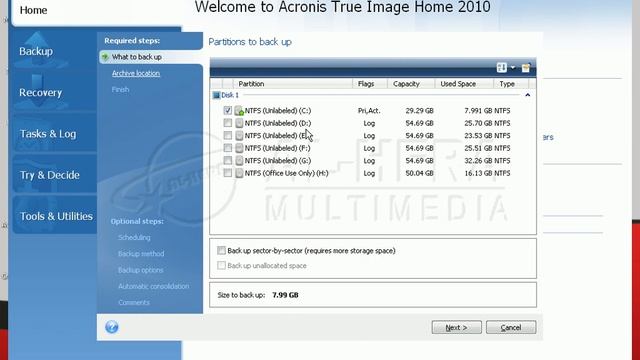Select the Finish step
Image resolution: width=640 pixels, height=360 pixels.
click(x=120, y=89)
